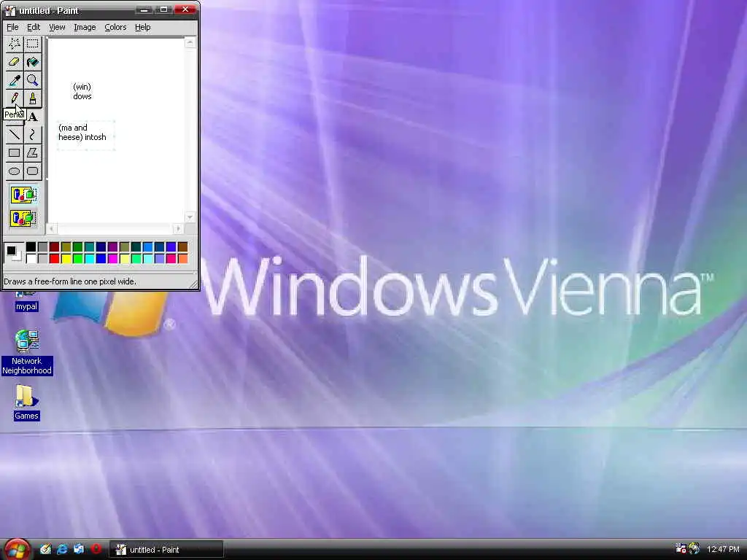Open the Paint window system menu icon

pyautogui.click(x=10, y=10)
